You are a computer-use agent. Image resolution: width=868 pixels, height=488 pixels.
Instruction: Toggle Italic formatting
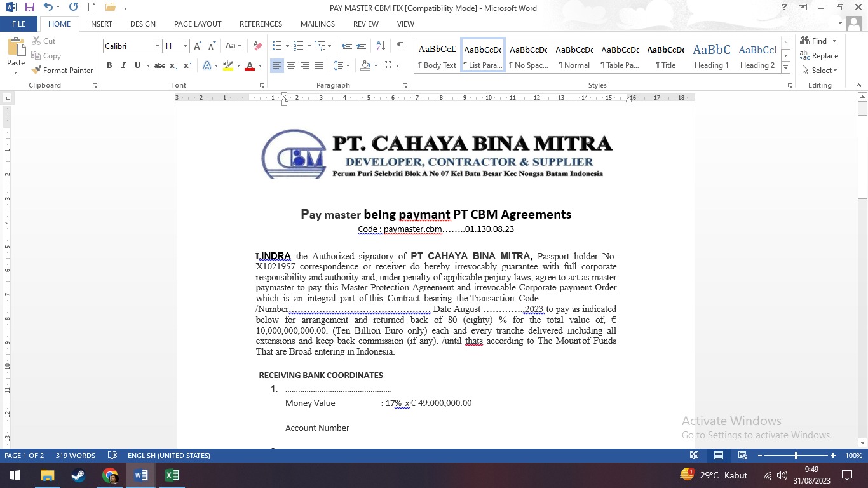click(x=123, y=65)
